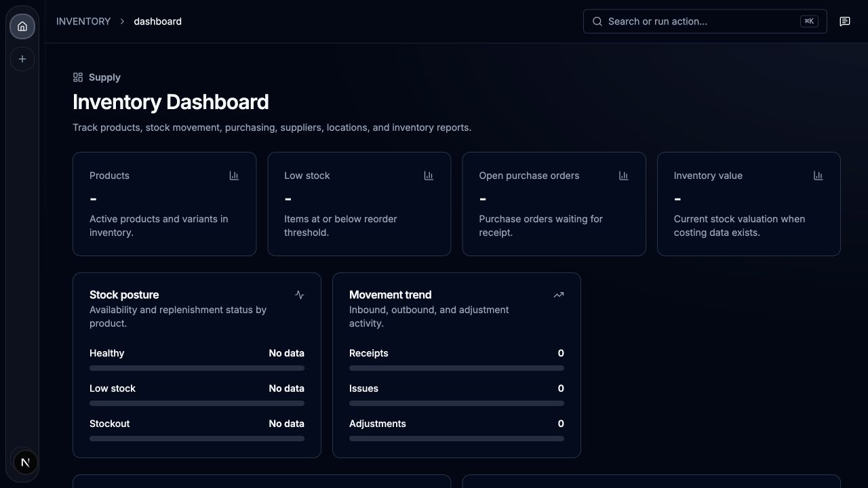Click the Healthy progress bar
The image size is (868, 488).
click(197, 368)
